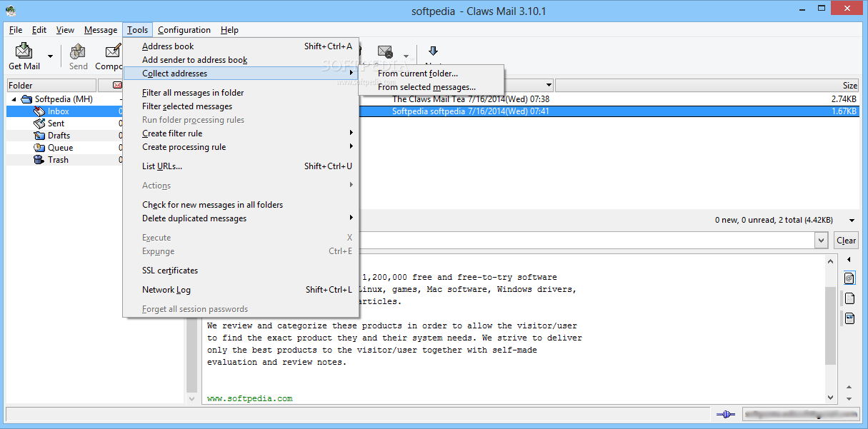Click the 2.74KB size cell
Viewport: 868px width, 429px height.
[x=844, y=99]
